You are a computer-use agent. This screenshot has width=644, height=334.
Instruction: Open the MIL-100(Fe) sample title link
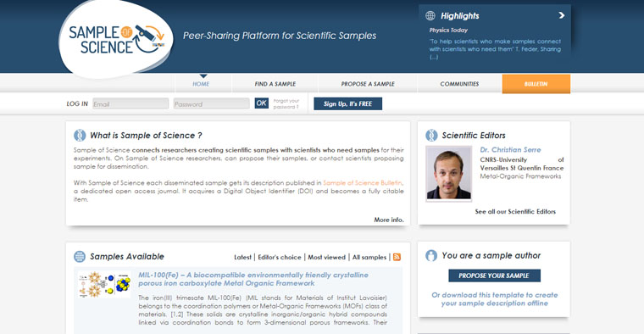[x=253, y=279]
